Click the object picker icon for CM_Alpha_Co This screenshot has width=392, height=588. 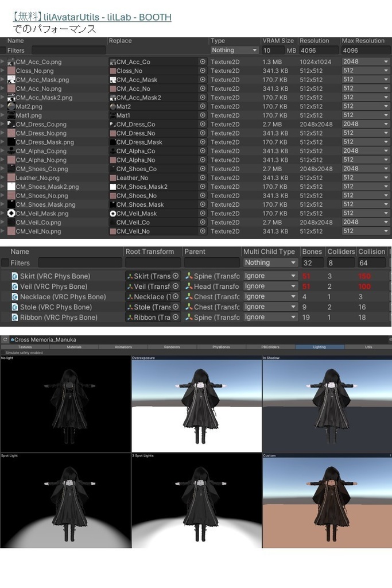[203, 151]
